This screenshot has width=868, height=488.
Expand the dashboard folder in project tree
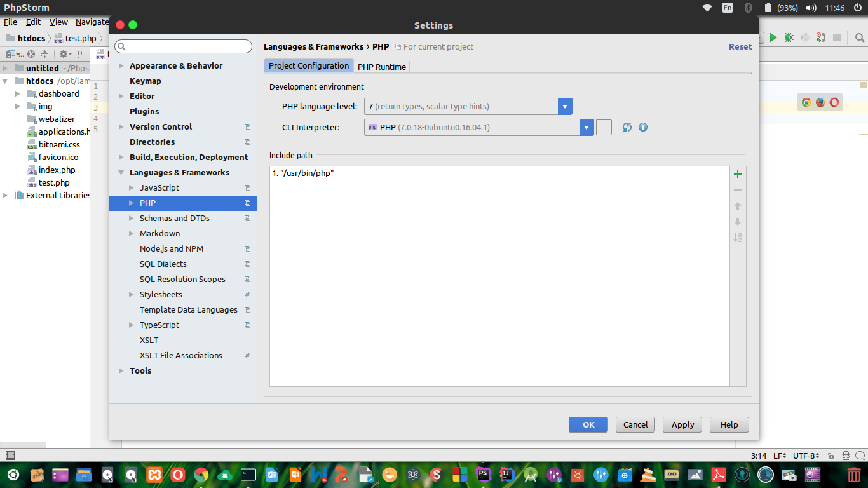[18, 93]
